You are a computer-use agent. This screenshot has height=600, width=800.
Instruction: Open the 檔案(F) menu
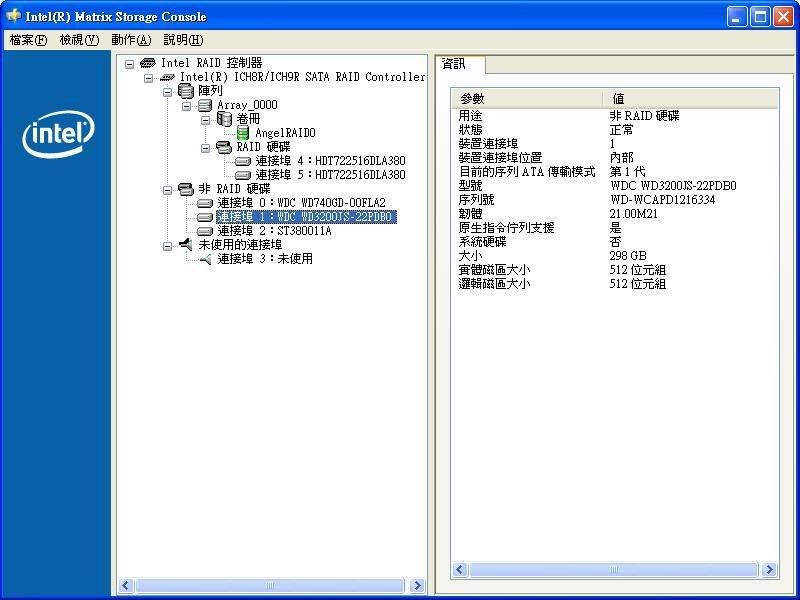click(x=29, y=40)
